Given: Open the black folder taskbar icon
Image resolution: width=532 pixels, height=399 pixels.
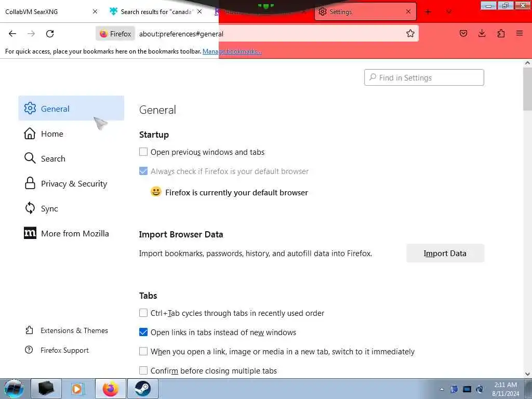Looking at the screenshot, I should (46, 389).
